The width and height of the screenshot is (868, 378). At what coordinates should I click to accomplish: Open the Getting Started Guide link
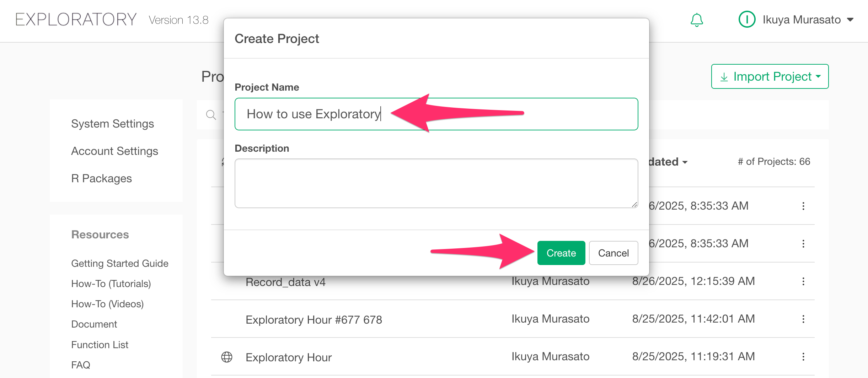tap(120, 263)
